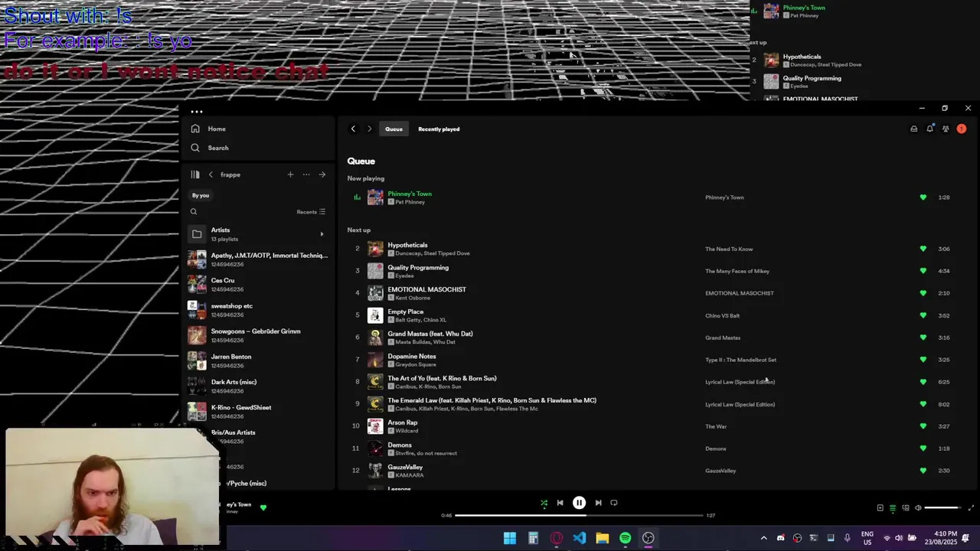This screenshot has width=980, height=551.
Task: Open File Explorer from taskbar
Action: pos(603,538)
